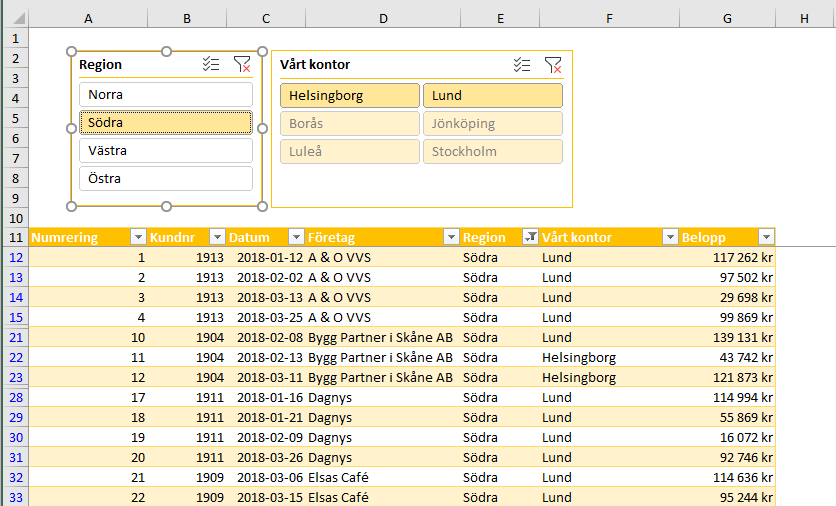Select row 28 header

pos(15,397)
